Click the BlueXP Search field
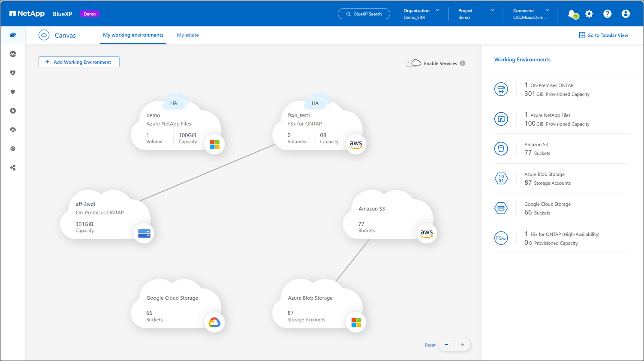The image size is (644, 361). (364, 14)
